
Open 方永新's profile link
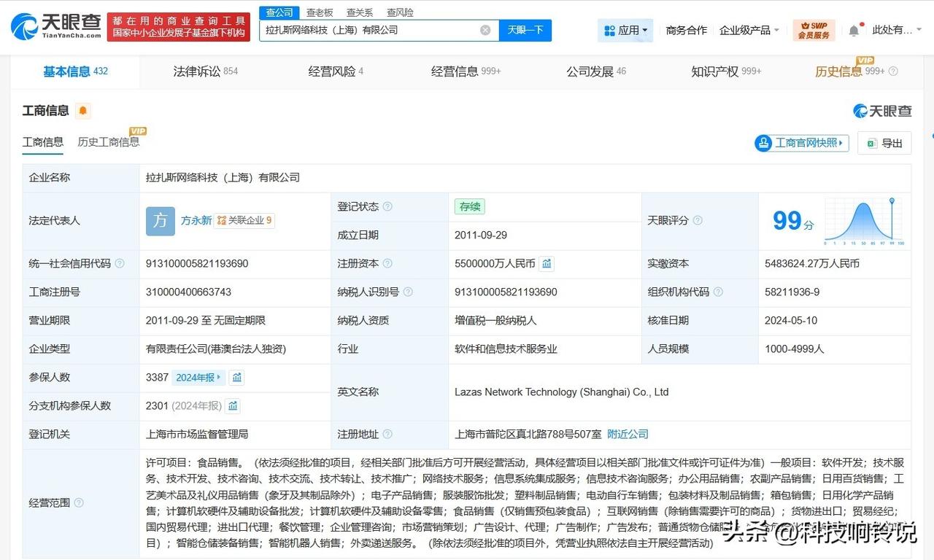pyautogui.click(x=196, y=220)
